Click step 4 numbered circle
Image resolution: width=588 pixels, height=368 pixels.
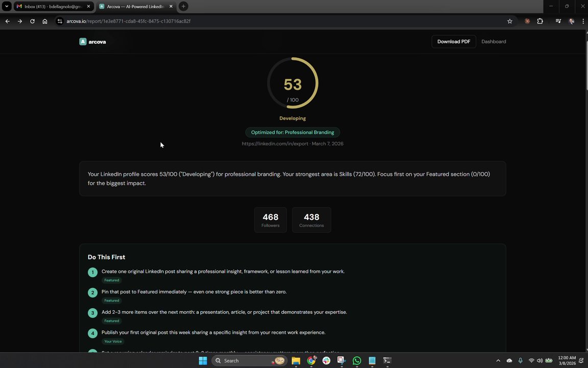(x=92, y=333)
